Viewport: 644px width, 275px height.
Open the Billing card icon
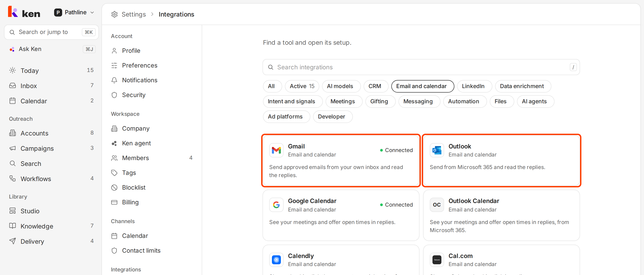click(x=114, y=202)
